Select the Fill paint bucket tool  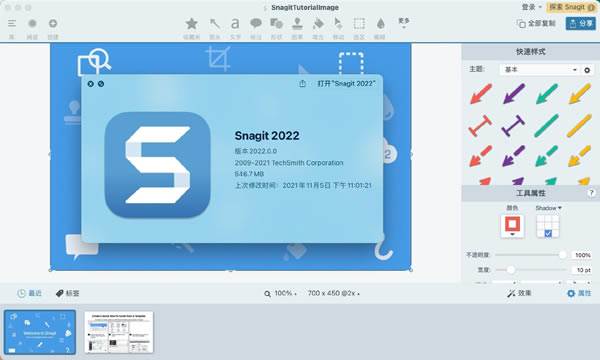point(318,24)
